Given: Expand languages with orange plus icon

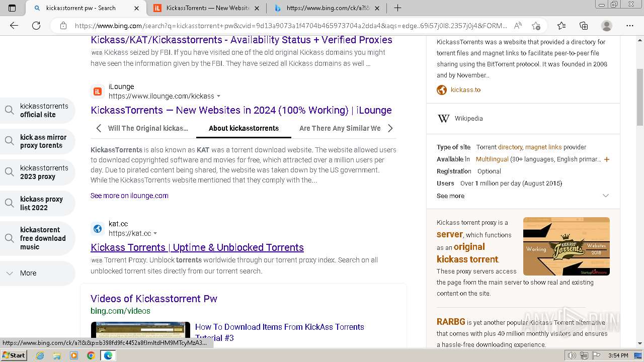Looking at the screenshot, I should point(607,159).
